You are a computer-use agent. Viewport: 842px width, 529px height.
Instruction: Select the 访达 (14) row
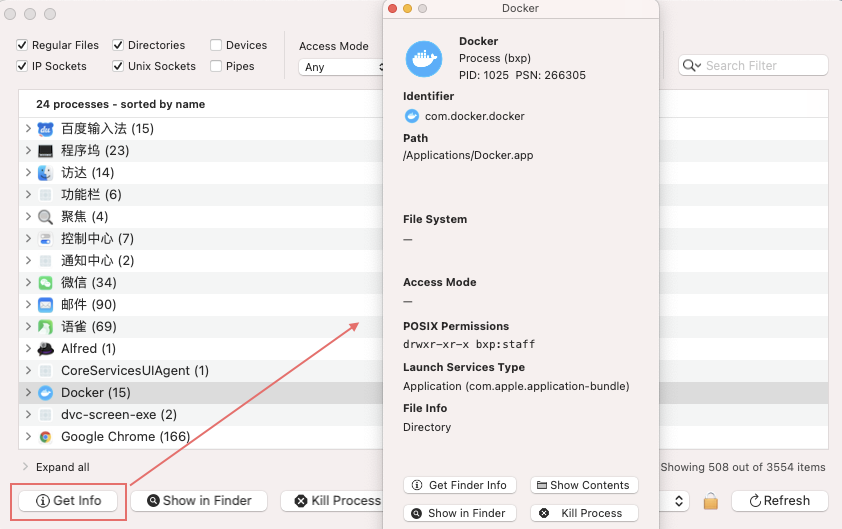pyautogui.click(x=201, y=173)
